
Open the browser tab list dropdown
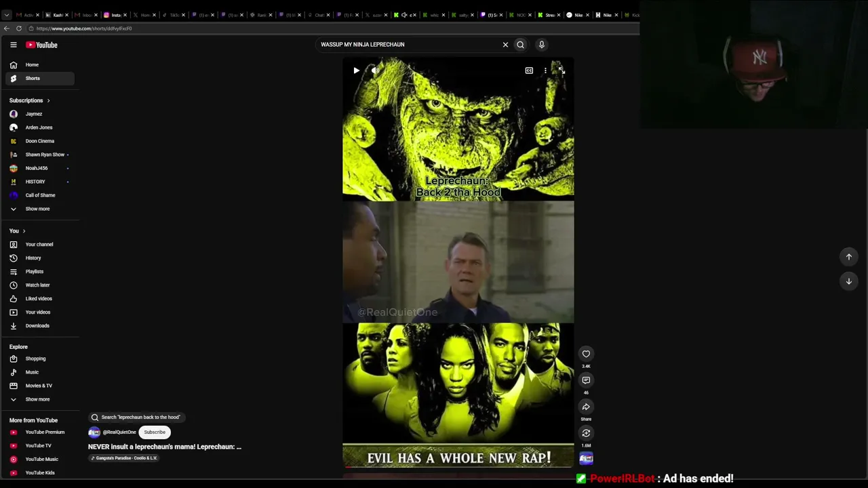7,15
